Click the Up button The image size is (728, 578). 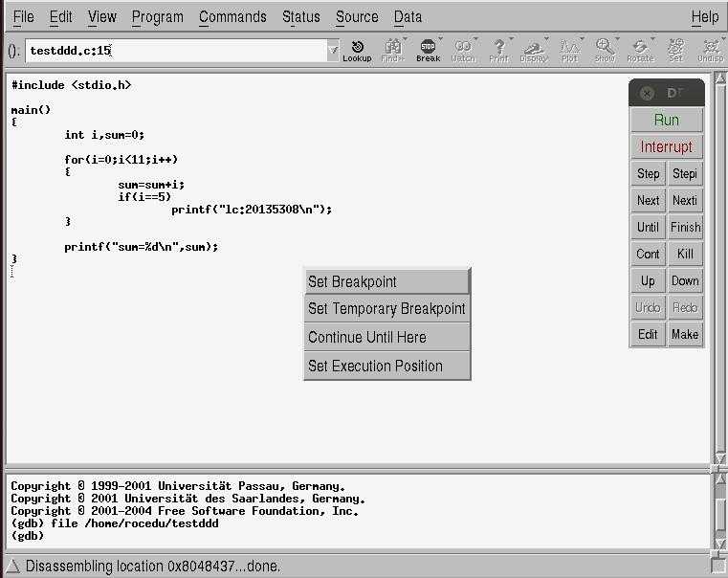coord(649,281)
